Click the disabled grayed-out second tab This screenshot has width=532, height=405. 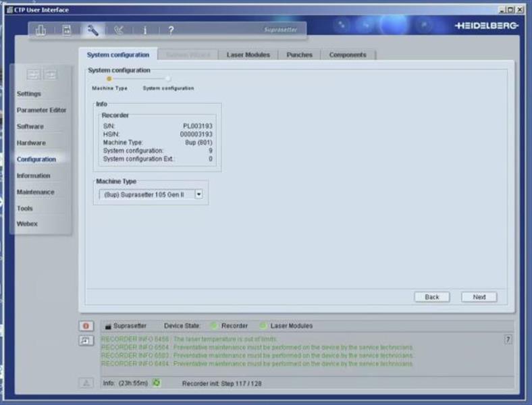click(188, 55)
